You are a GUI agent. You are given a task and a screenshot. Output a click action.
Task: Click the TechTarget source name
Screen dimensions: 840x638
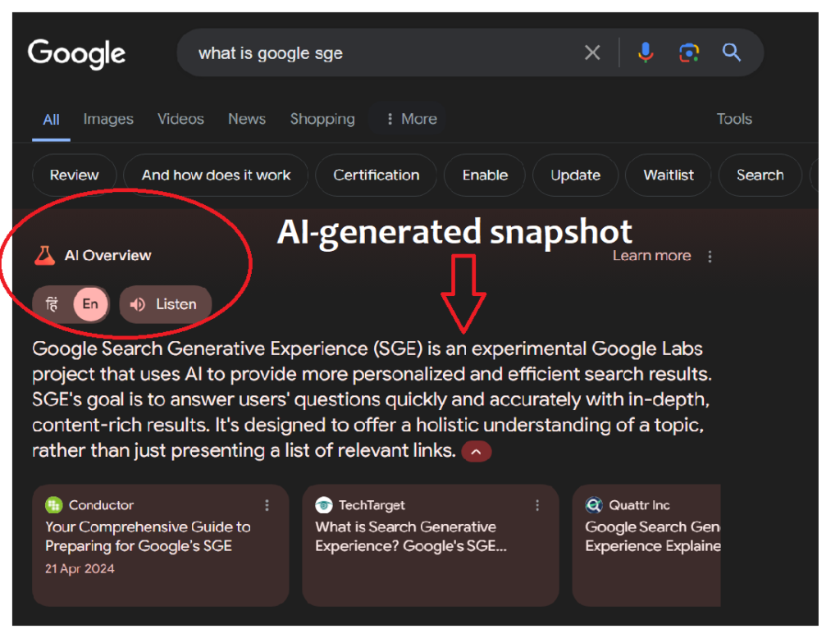tap(372, 505)
